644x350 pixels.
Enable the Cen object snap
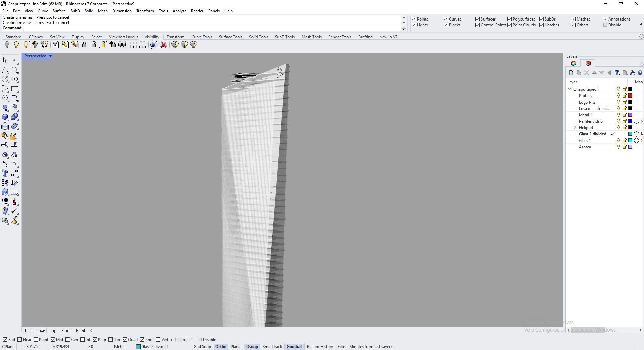coord(68,340)
